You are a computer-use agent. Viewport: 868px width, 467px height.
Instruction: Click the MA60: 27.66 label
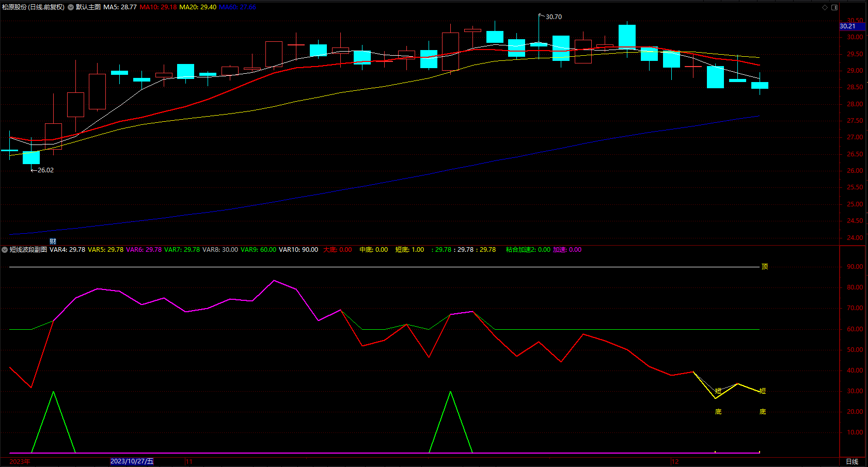(x=238, y=7)
